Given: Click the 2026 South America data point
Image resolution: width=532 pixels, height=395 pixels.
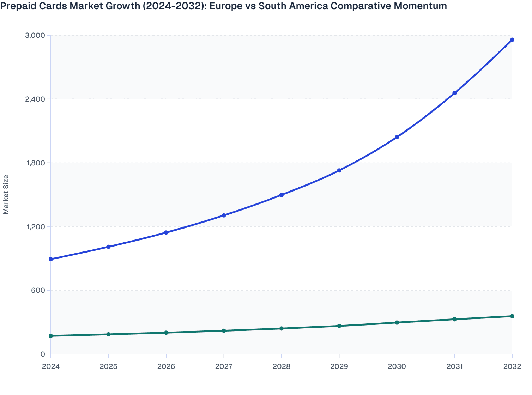Looking at the screenshot, I should pos(166,332).
